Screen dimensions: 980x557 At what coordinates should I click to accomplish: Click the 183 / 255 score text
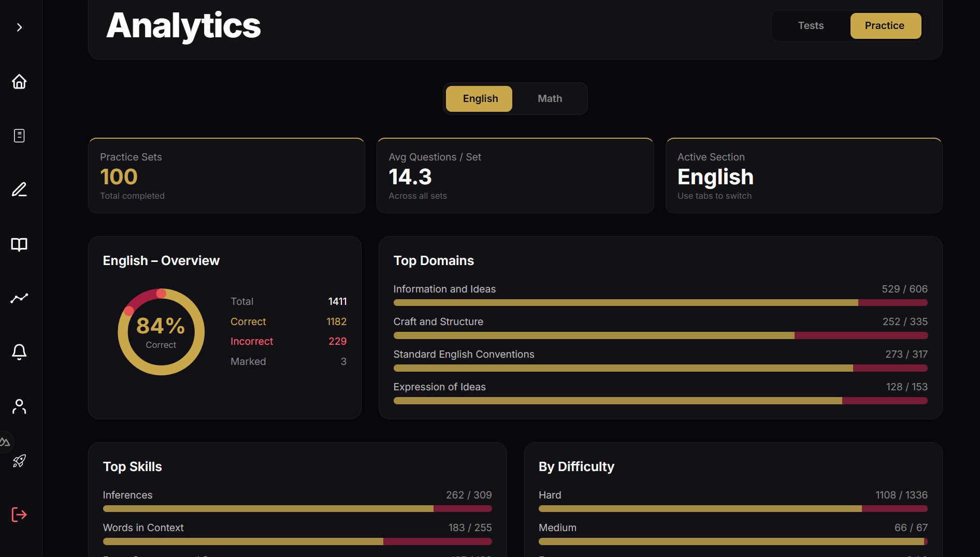pos(470,527)
